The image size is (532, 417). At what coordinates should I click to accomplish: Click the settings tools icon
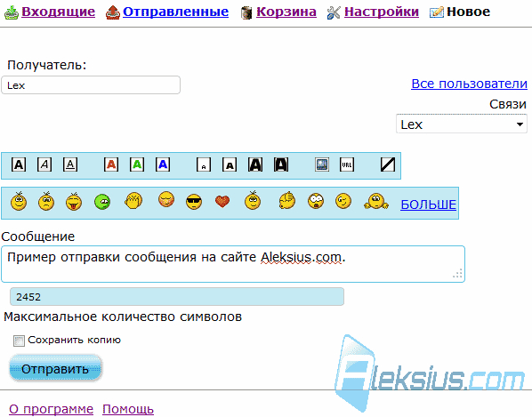tap(334, 12)
